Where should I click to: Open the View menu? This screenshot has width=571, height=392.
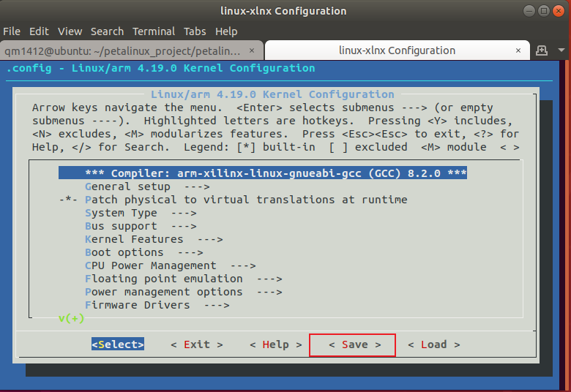pyautogui.click(x=70, y=31)
